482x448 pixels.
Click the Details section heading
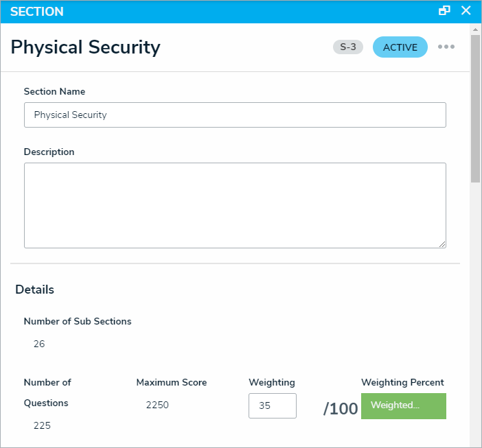coord(35,290)
